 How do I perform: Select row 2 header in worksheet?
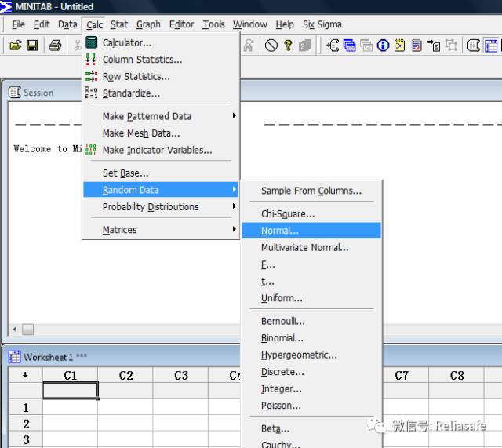coord(26,424)
